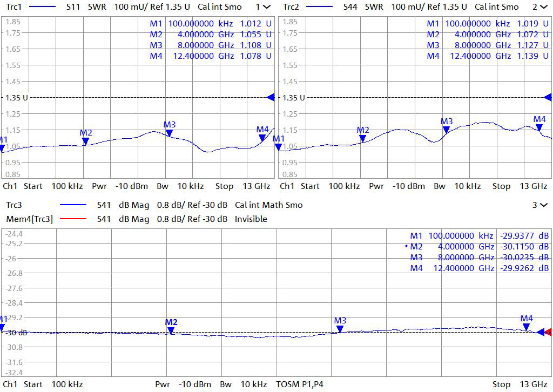Click blue reference arrow in S11 diagram
Image resolution: width=553 pixels, height=392 pixels.
(271, 97)
